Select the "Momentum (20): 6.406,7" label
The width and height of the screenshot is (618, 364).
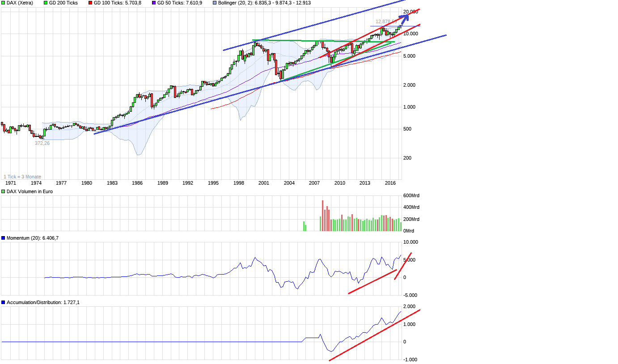(x=33, y=238)
